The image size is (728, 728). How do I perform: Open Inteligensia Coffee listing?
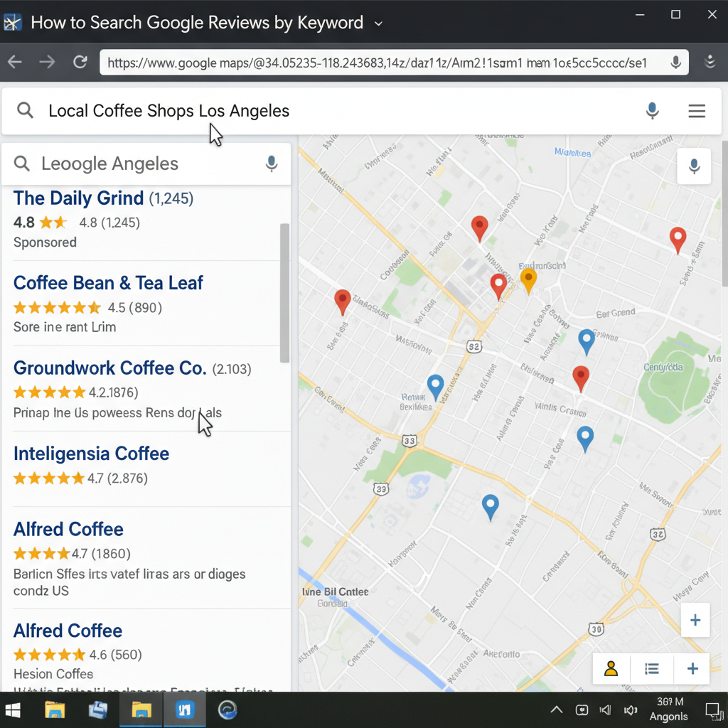coord(91,454)
